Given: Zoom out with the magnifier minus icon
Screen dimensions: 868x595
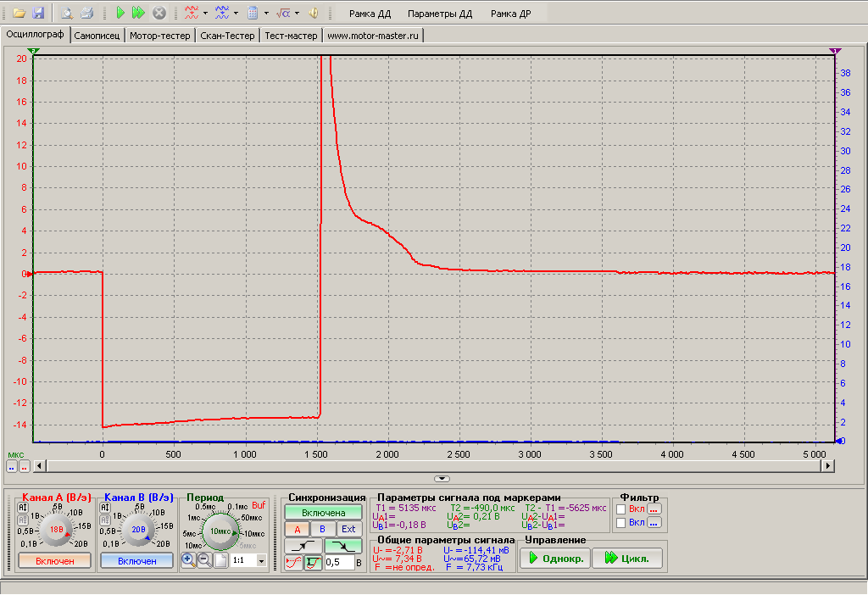Looking at the screenshot, I should point(204,560).
